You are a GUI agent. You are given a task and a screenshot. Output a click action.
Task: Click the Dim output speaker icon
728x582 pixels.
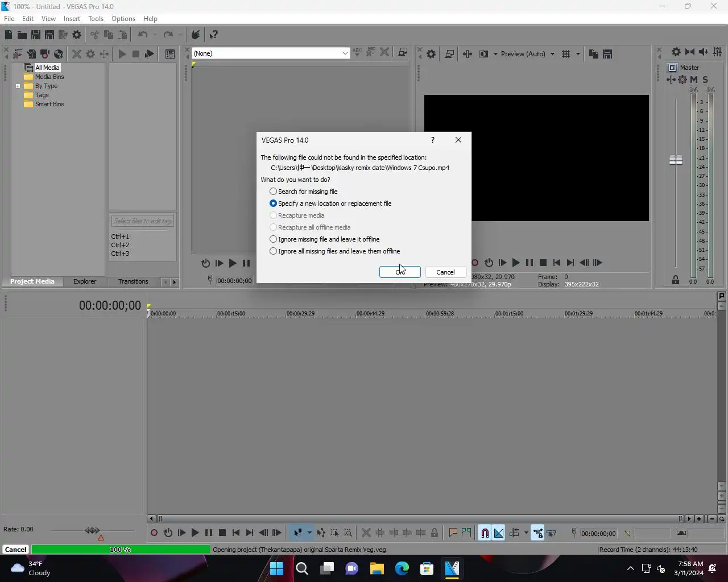click(704, 52)
